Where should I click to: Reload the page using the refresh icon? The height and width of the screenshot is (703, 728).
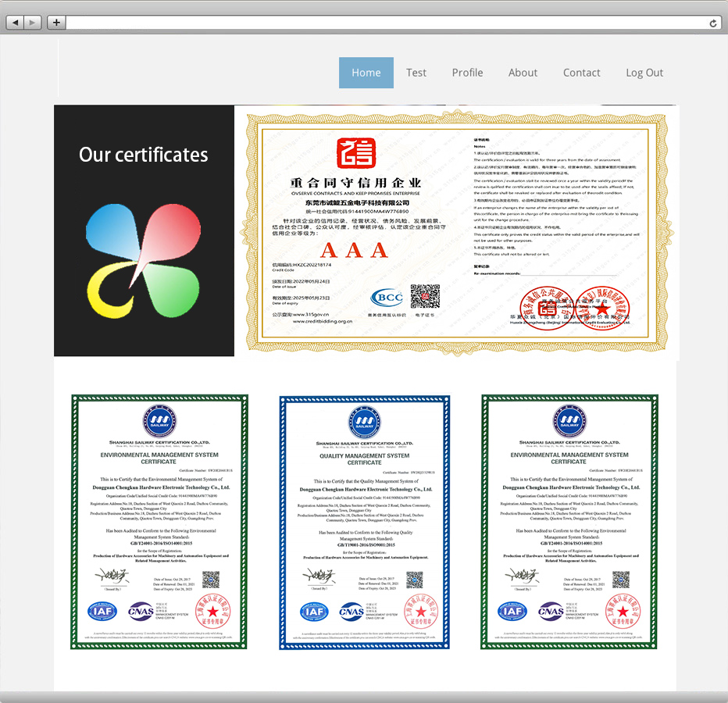713,23
